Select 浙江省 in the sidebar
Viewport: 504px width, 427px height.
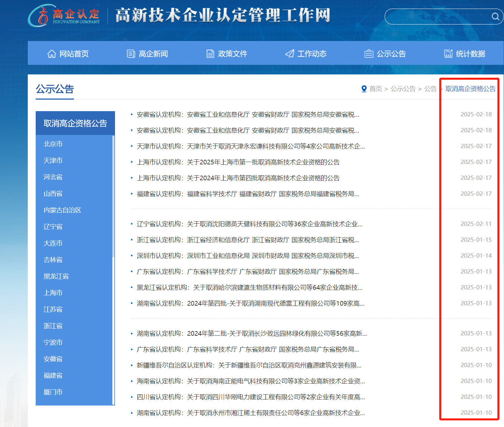pos(53,326)
